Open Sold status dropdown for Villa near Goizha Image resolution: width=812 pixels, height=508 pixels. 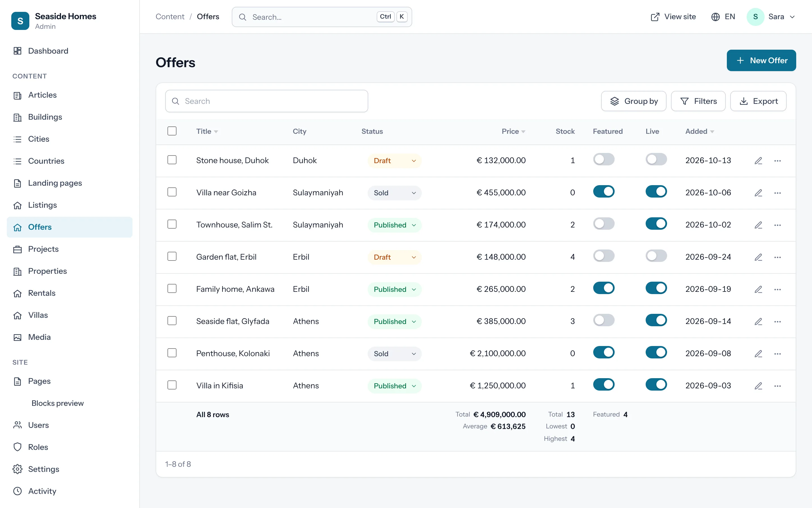pos(395,193)
